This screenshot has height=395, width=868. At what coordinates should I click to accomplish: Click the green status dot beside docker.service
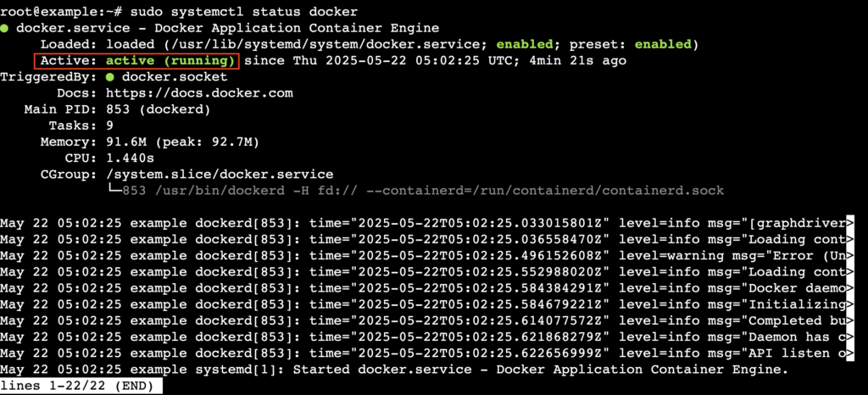5,28
